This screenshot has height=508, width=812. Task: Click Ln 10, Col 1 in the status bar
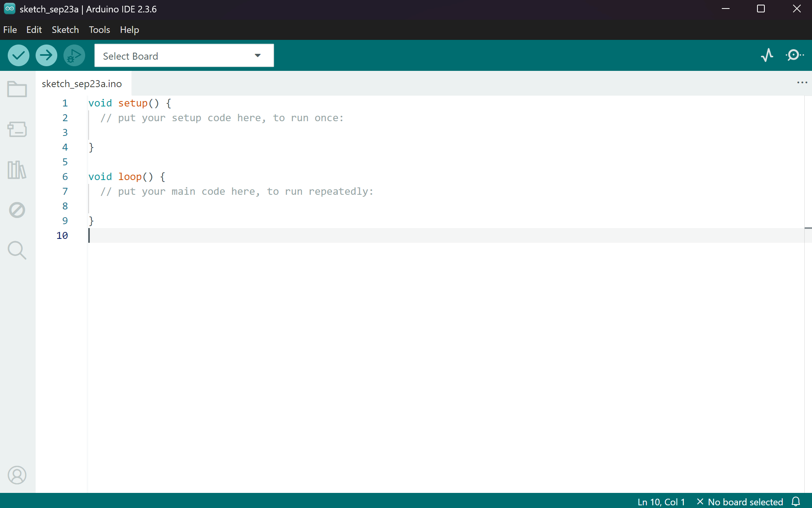pos(661,501)
